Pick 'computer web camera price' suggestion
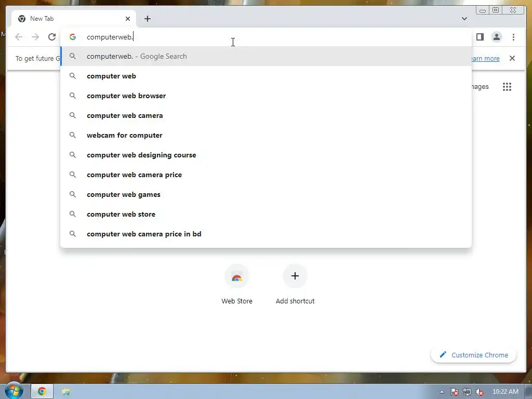 (266, 175)
